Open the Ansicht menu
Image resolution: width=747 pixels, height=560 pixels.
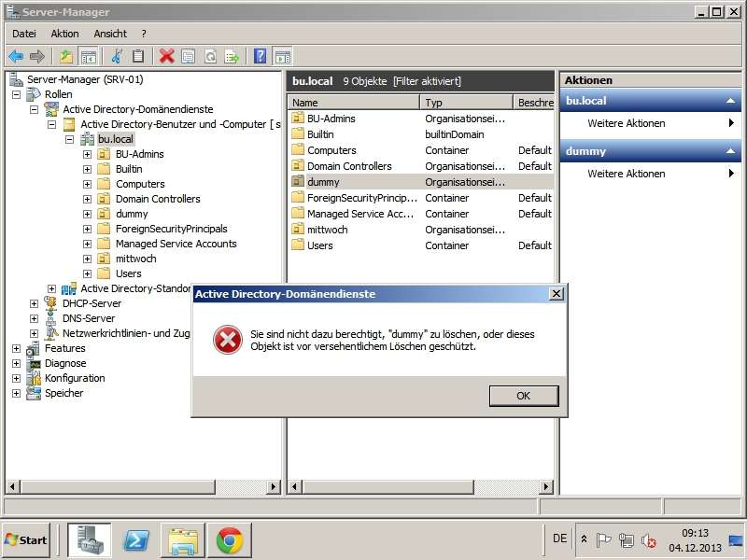point(110,34)
